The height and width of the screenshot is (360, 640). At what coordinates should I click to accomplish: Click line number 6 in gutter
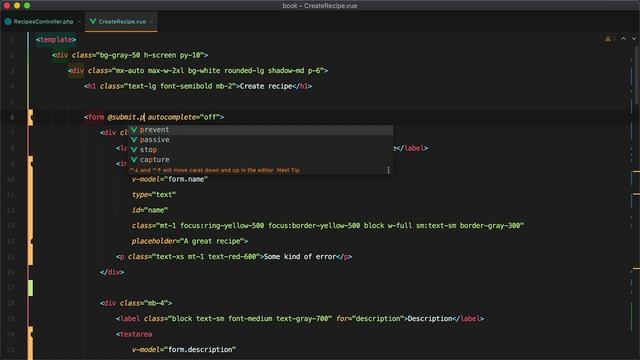coord(12,117)
